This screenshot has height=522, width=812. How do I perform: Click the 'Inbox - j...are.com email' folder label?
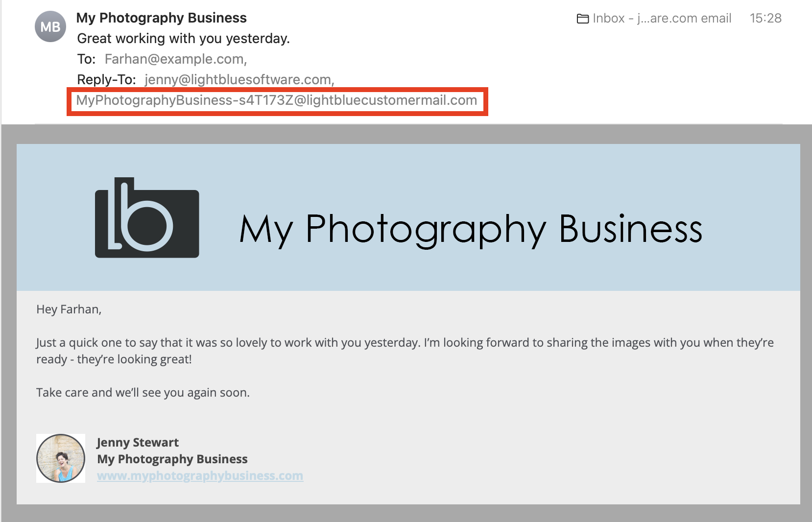pyautogui.click(x=661, y=19)
